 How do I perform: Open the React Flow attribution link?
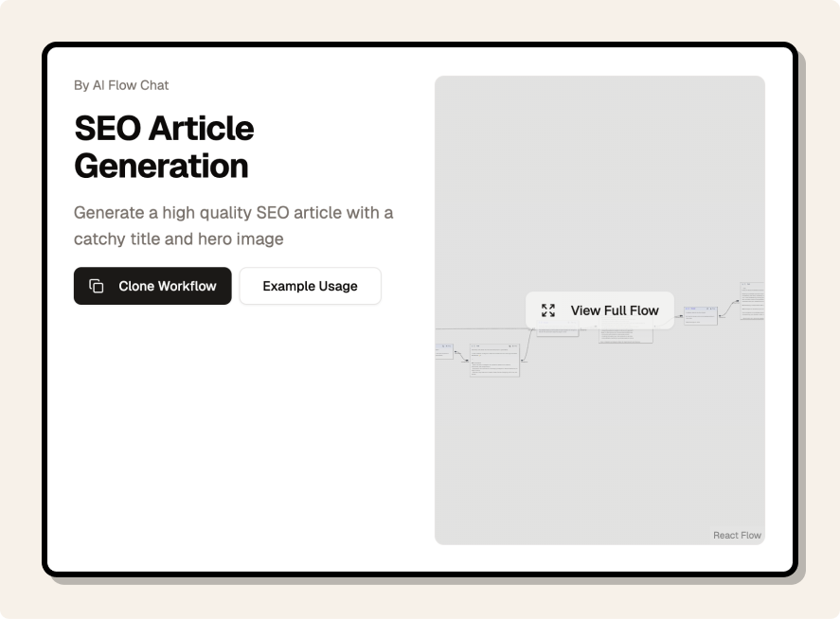tap(737, 535)
